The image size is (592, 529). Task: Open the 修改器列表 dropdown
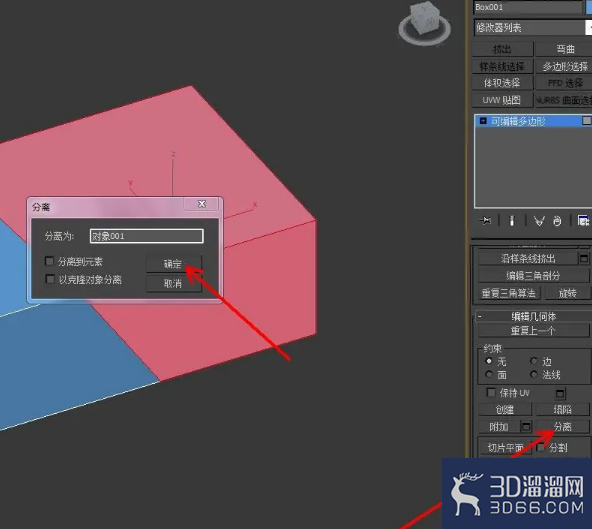pos(533,28)
